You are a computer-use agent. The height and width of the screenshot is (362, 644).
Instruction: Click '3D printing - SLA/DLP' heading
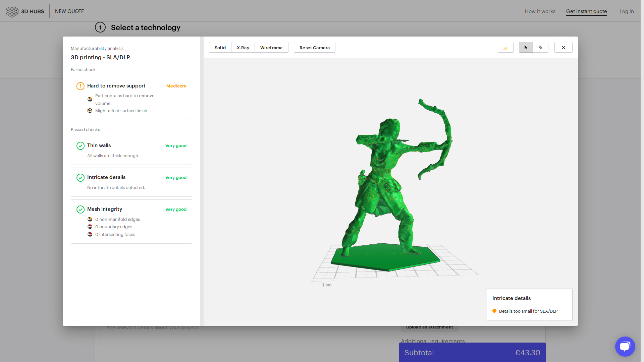(x=100, y=57)
